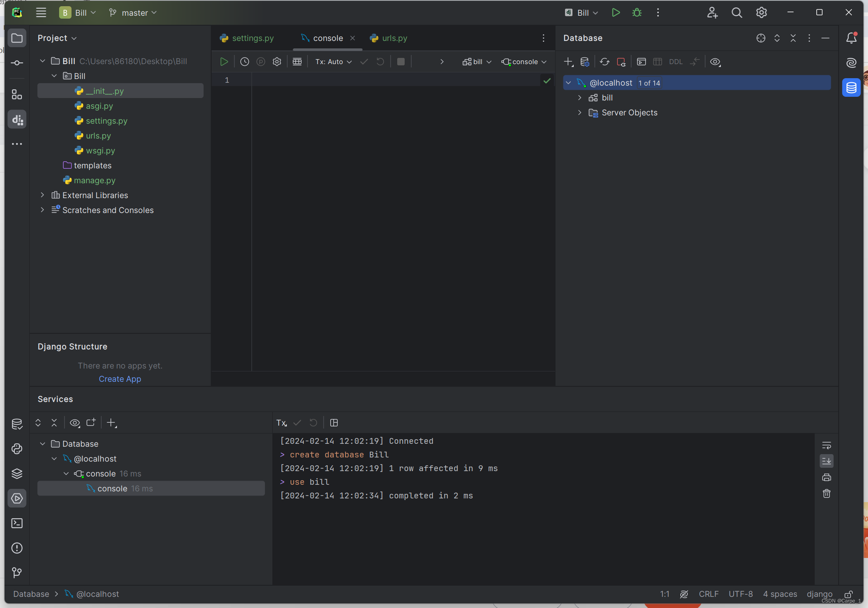Open the Terminal tool window
Screen dimensions: 868x608
click(17, 523)
